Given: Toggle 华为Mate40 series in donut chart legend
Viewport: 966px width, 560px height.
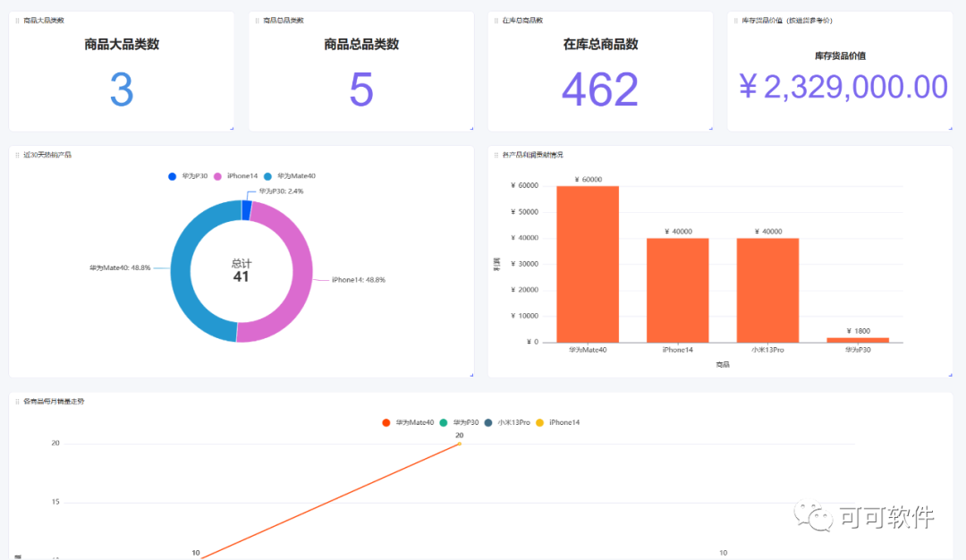Looking at the screenshot, I should (290, 176).
